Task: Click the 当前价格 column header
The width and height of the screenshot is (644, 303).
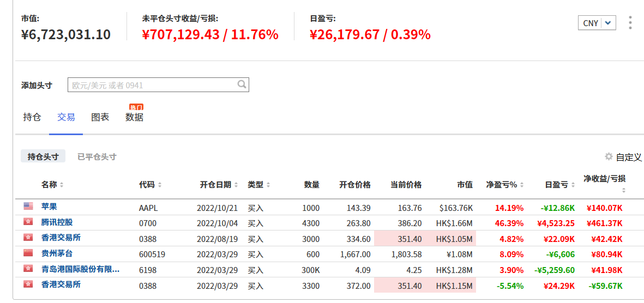Action: 406,185
